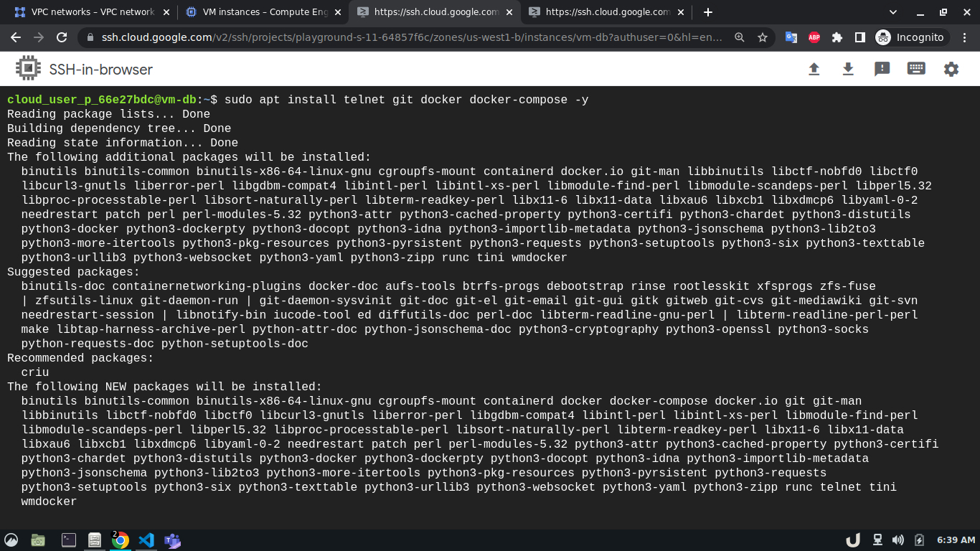
Task: Click the 'Reading package lists... Done' line
Action: [108, 114]
